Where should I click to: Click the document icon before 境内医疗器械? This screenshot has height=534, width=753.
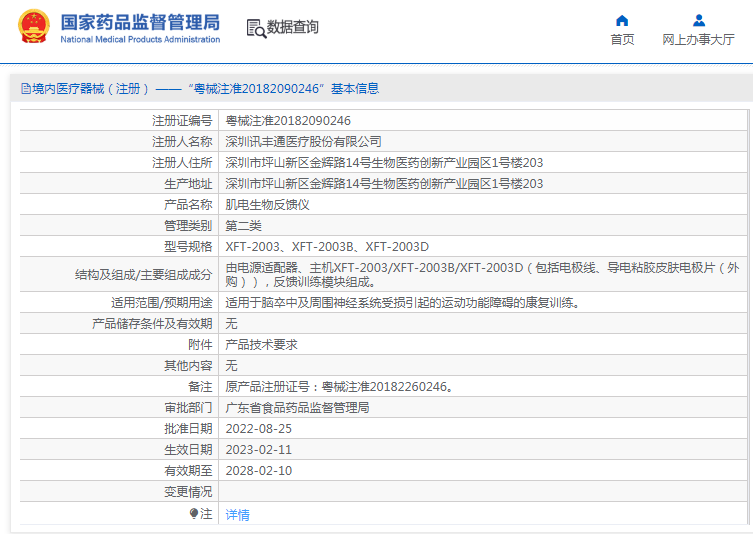click(25, 89)
